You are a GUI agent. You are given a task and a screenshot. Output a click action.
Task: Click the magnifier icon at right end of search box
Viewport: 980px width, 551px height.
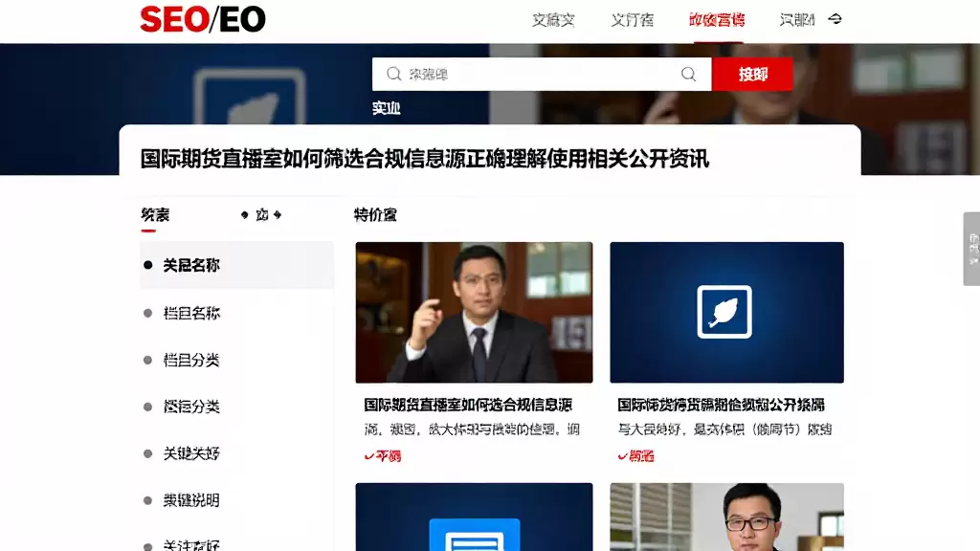click(x=688, y=75)
